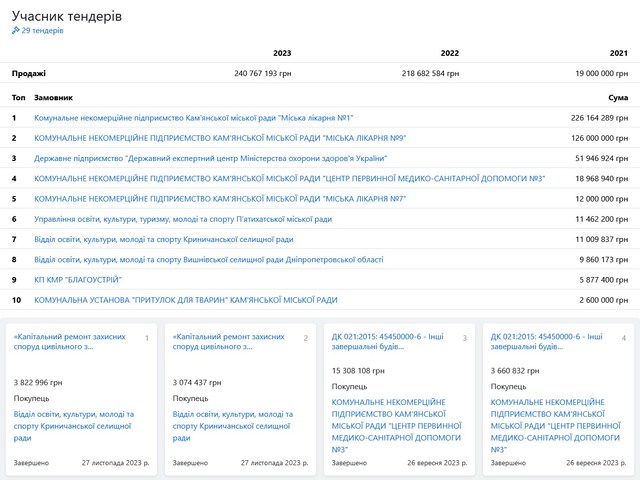Open buyer link in tender card 2
Image resolution: width=640 pixels, height=480 pixels.
coord(233,426)
